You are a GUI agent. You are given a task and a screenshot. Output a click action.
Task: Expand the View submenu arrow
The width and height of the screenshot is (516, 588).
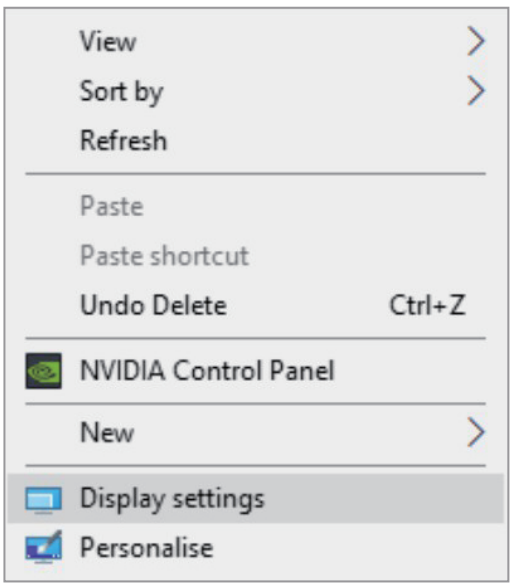click(x=476, y=41)
